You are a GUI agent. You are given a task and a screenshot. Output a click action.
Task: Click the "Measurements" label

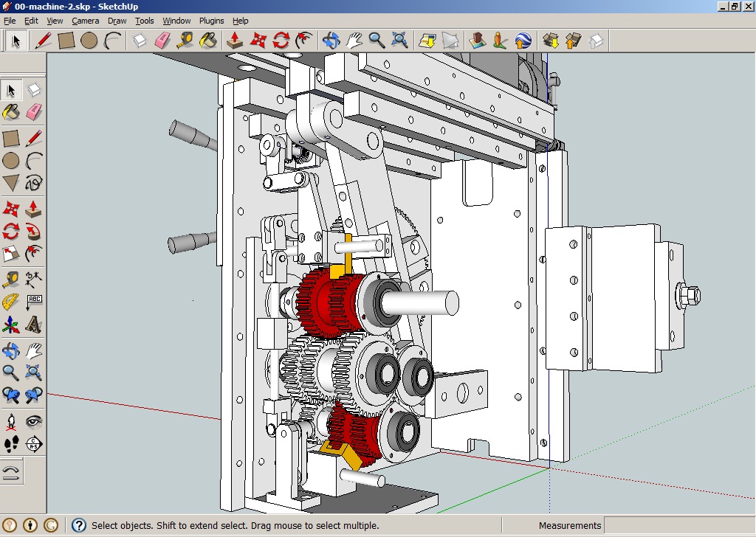pyautogui.click(x=570, y=525)
